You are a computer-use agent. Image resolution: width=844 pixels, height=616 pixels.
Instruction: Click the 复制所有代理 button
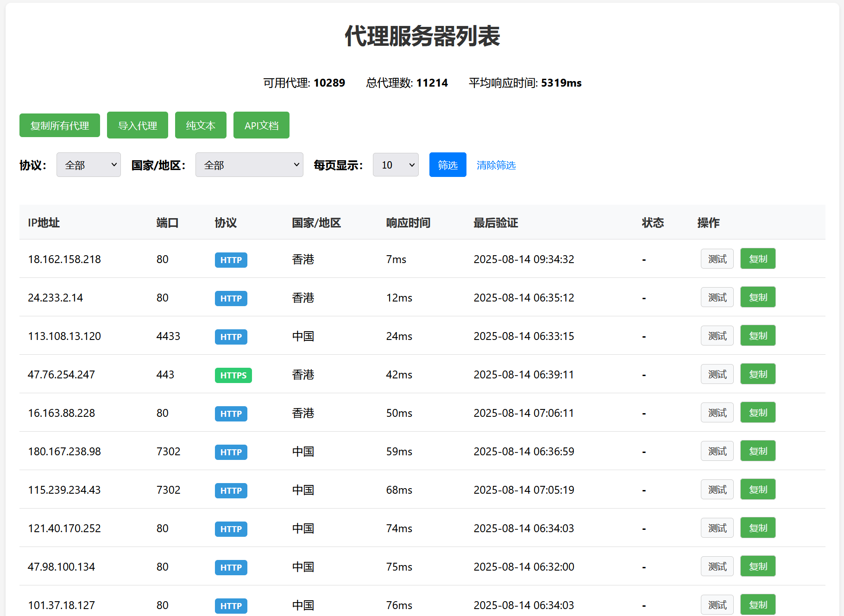(x=60, y=126)
